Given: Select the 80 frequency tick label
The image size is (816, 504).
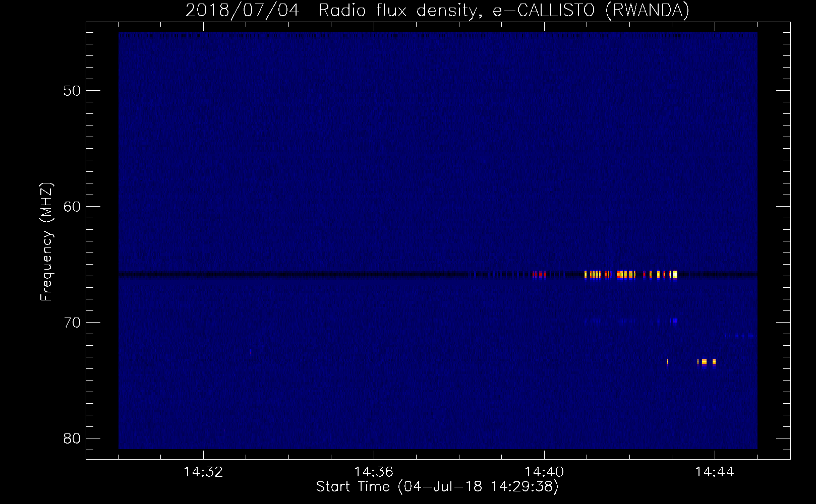Looking at the screenshot, I should point(72,438).
